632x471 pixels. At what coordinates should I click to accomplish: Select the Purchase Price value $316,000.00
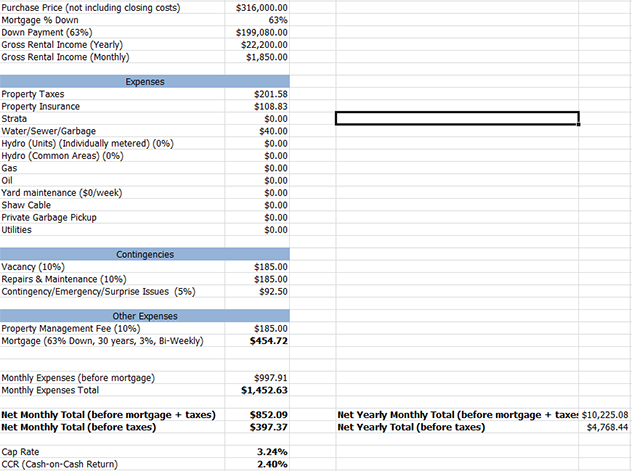pos(262,8)
